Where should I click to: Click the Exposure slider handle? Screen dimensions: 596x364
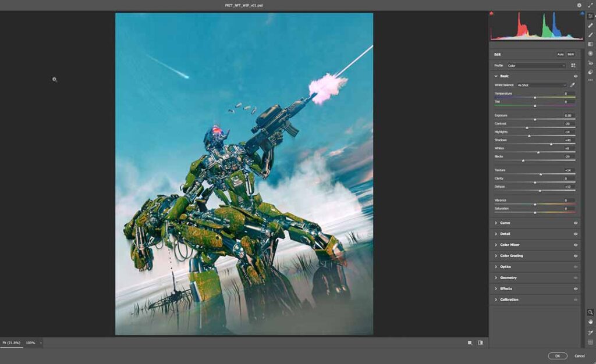[x=535, y=119]
